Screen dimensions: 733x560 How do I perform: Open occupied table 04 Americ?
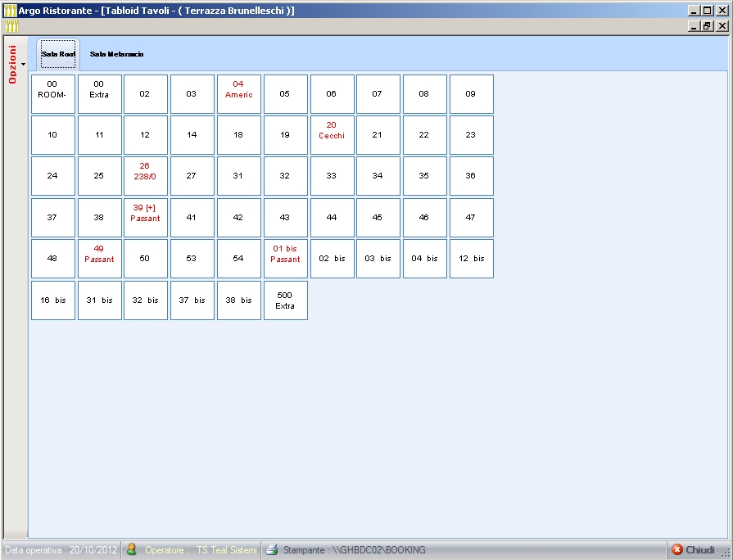(x=239, y=94)
